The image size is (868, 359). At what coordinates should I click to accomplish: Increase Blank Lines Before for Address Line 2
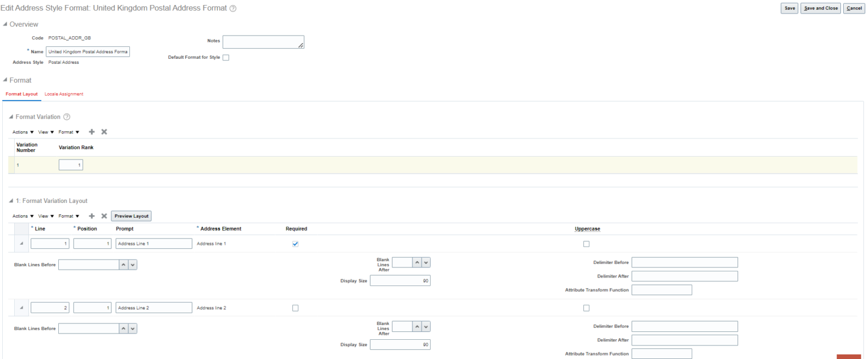[123, 328]
